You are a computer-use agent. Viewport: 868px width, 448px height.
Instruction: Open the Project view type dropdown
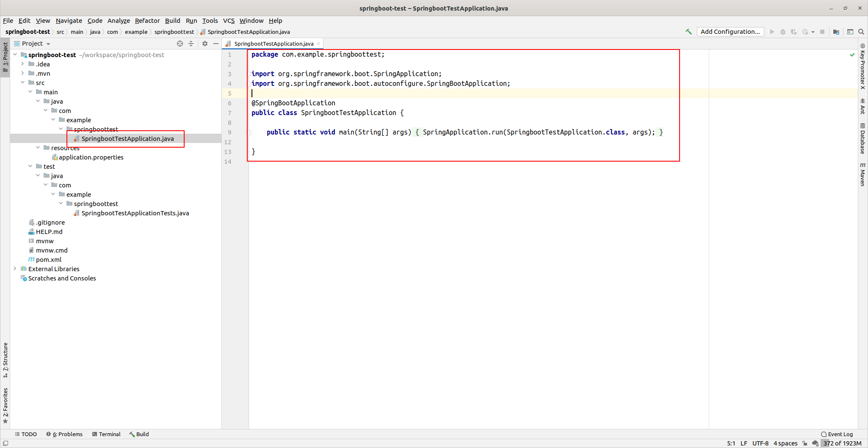click(x=48, y=44)
